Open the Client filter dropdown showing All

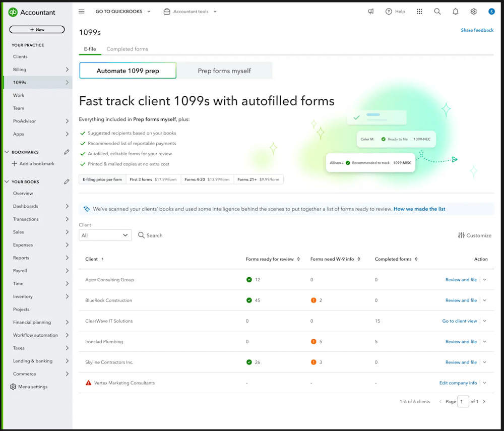[105, 235]
